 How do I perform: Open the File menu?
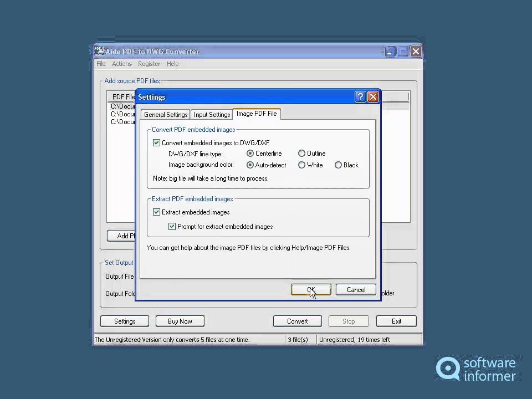tap(101, 64)
